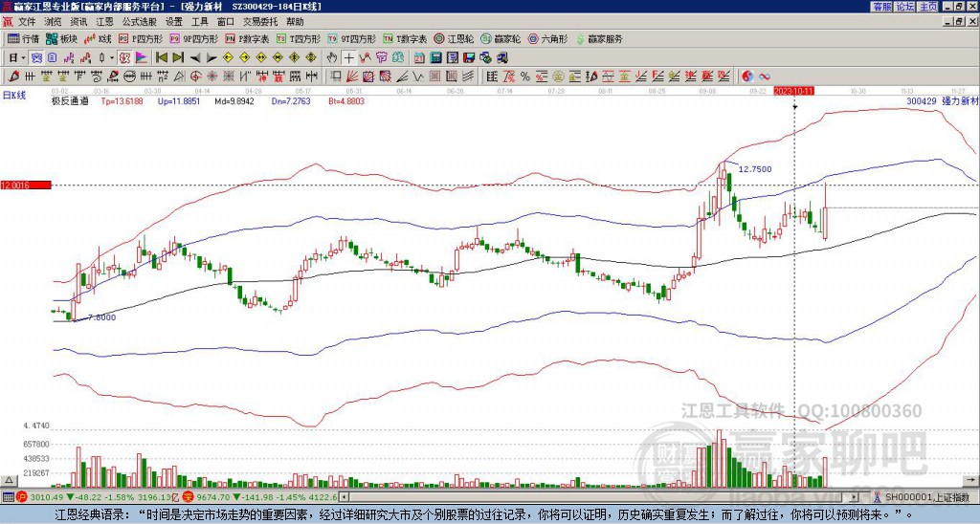Open the T数字表 tool
This screenshot has width=980, height=524.
pos(405,38)
